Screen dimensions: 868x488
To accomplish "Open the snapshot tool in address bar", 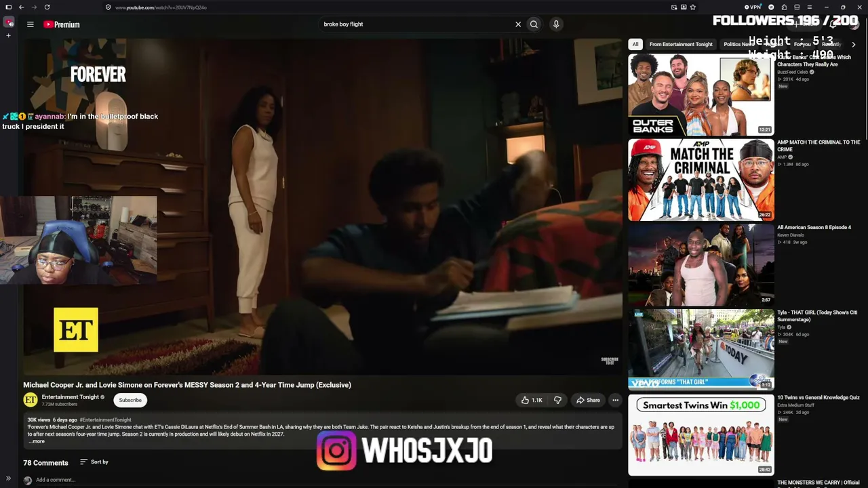I will tap(674, 7).
